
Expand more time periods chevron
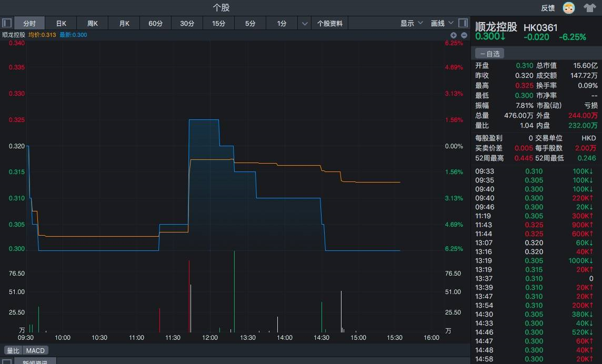(x=305, y=24)
